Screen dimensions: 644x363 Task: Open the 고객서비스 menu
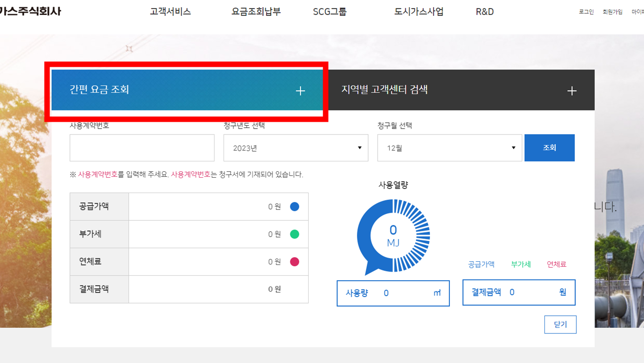coord(170,12)
